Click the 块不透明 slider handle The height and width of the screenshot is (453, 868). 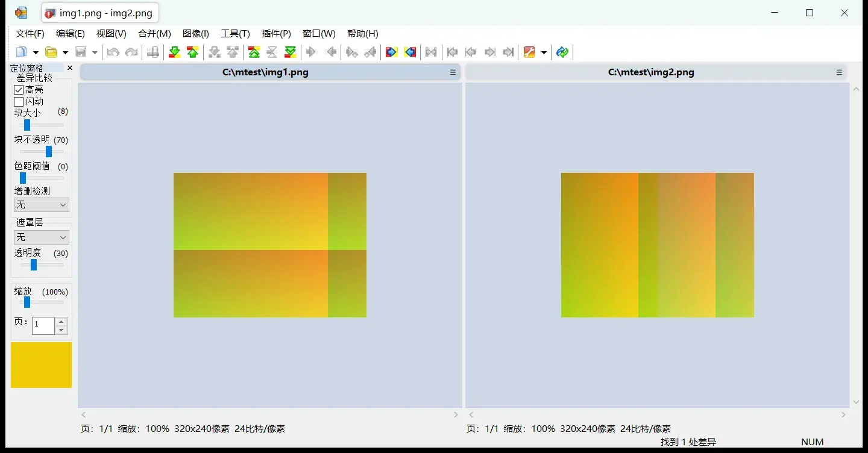(49, 152)
